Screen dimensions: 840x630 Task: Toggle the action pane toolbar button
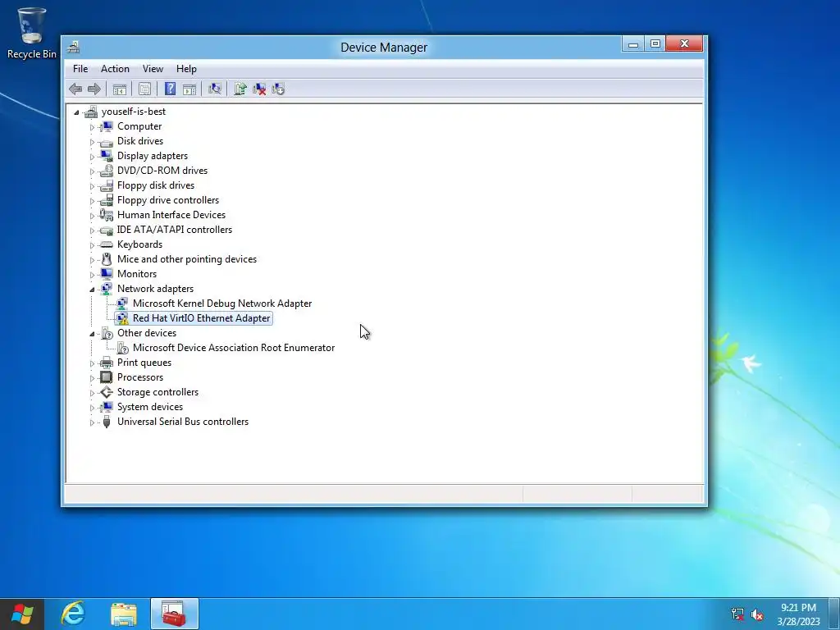click(x=189, y=89)
